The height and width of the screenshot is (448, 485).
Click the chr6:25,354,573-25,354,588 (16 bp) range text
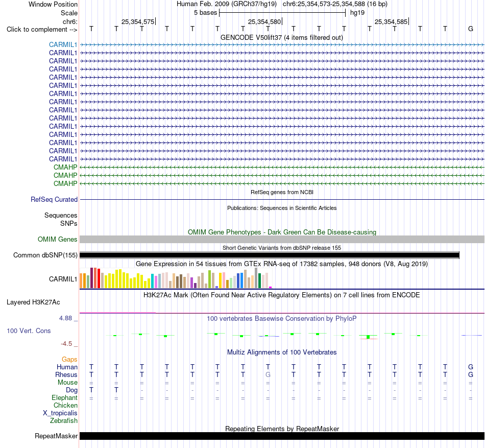(x=335, y=4)
